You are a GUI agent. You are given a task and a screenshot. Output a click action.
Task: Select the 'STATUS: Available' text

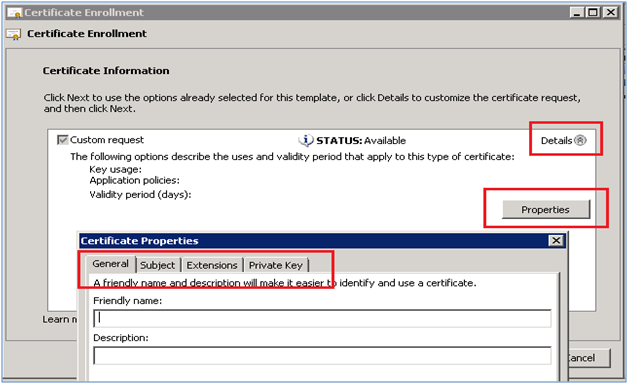(x=361, y=141)
